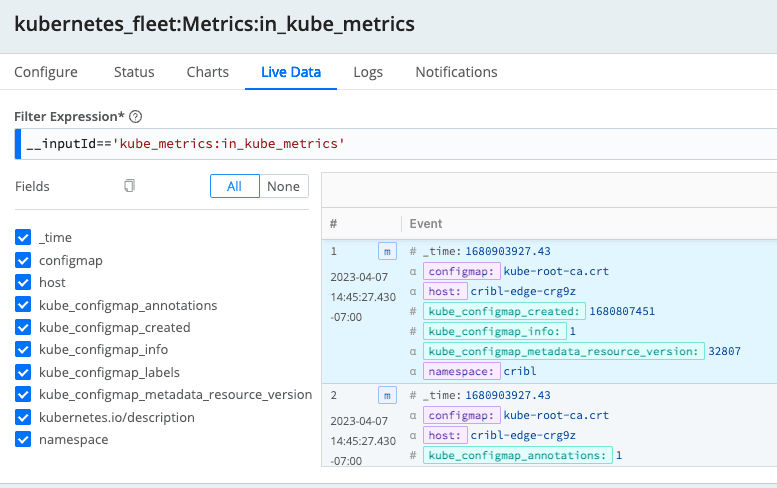The image size is (777, 488).
Task: Toggle the host field checkbox
Action: (24, 283)
